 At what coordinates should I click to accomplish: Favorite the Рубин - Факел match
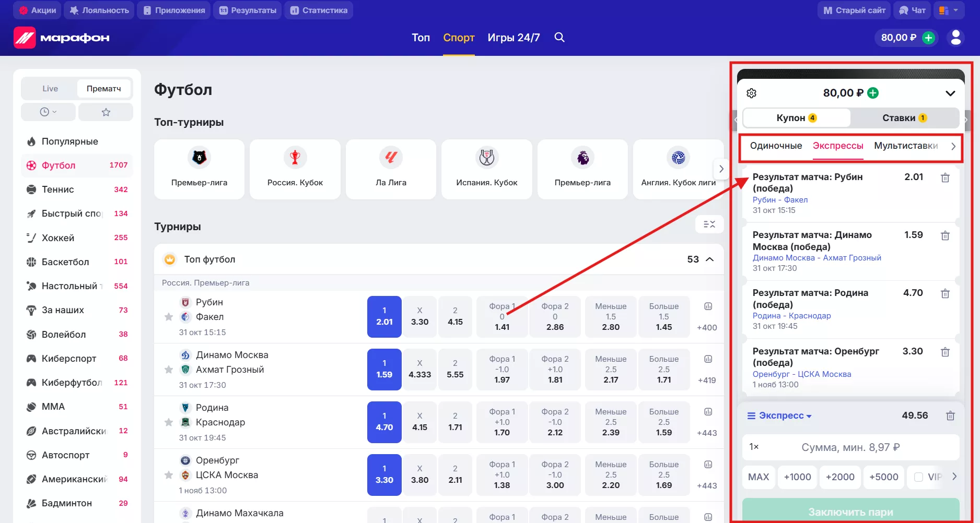(x=169, y=317)
